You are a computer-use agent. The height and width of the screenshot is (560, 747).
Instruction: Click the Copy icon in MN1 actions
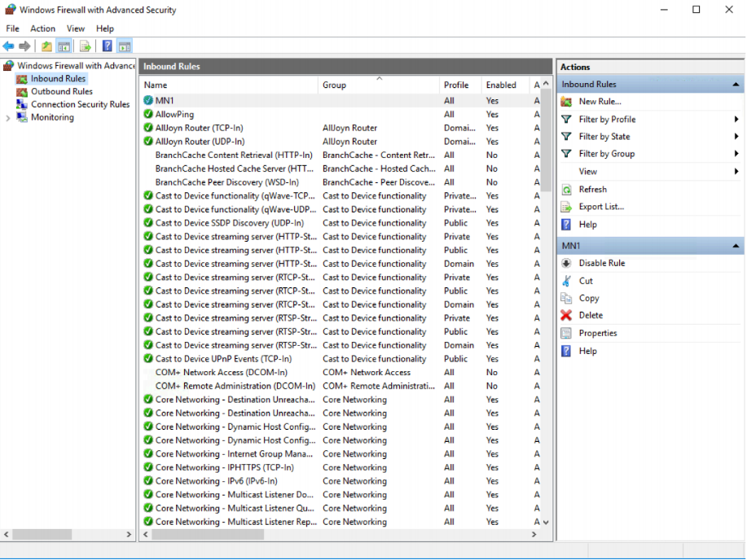click(x=566, y=298)
